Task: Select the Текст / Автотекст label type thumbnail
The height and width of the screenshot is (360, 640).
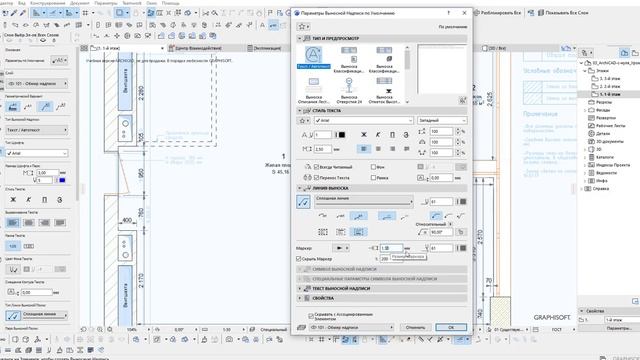Action: [x=313, y=57]
